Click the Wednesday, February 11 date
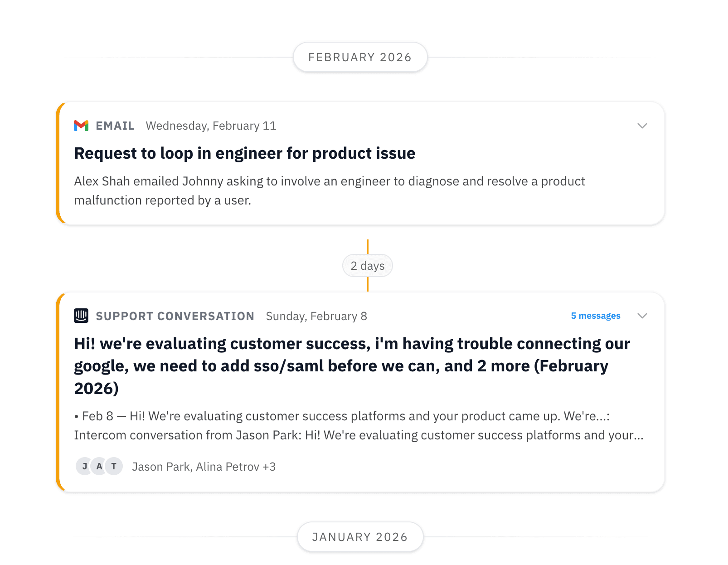Viewport: 728px width, 565px height. pyautogui.click(x=211, y=126)
